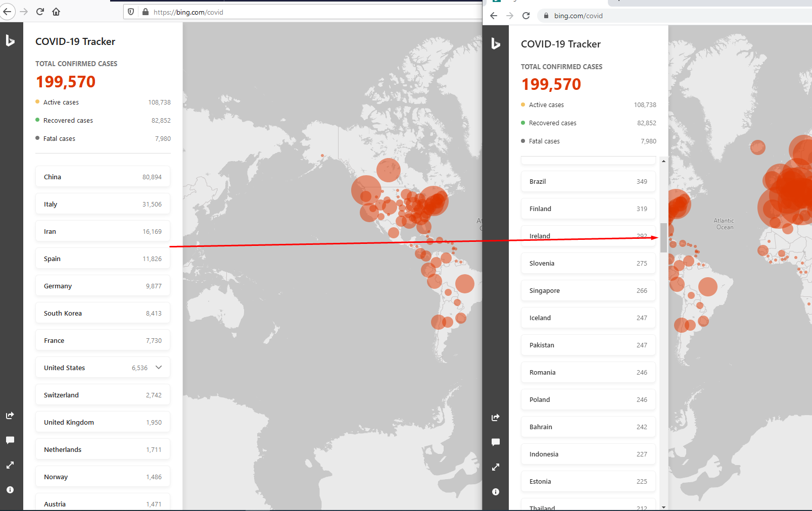This screenshot has width=812, height=511.
Task: Click "Recovered cases" label in Chrome window
Action: [x=552, y=123]
